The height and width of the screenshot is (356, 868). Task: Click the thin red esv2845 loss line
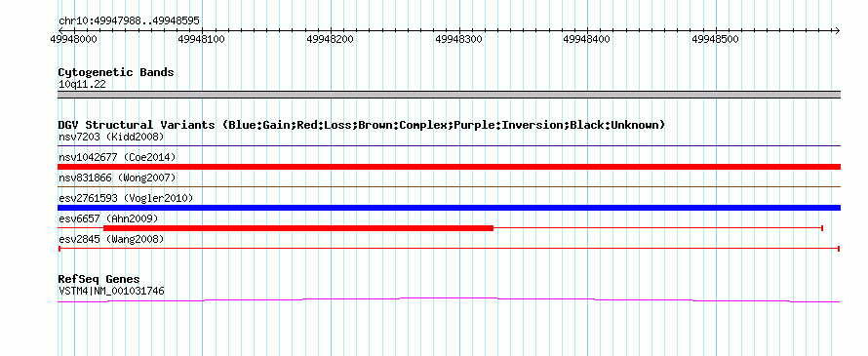[449, 249]
